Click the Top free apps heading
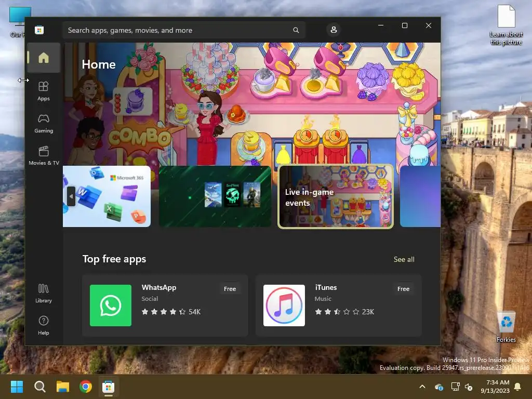 114,259
